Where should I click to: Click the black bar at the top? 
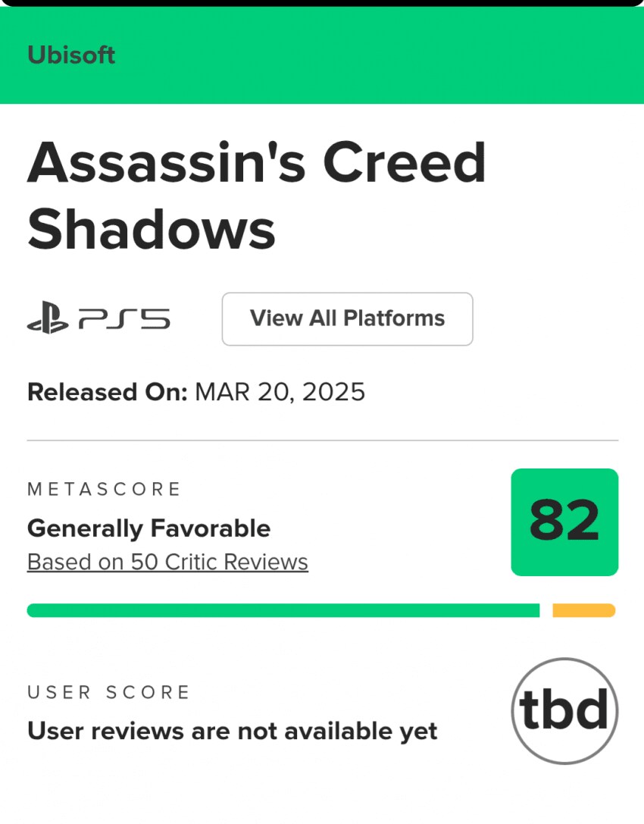[x=322, y=3]
